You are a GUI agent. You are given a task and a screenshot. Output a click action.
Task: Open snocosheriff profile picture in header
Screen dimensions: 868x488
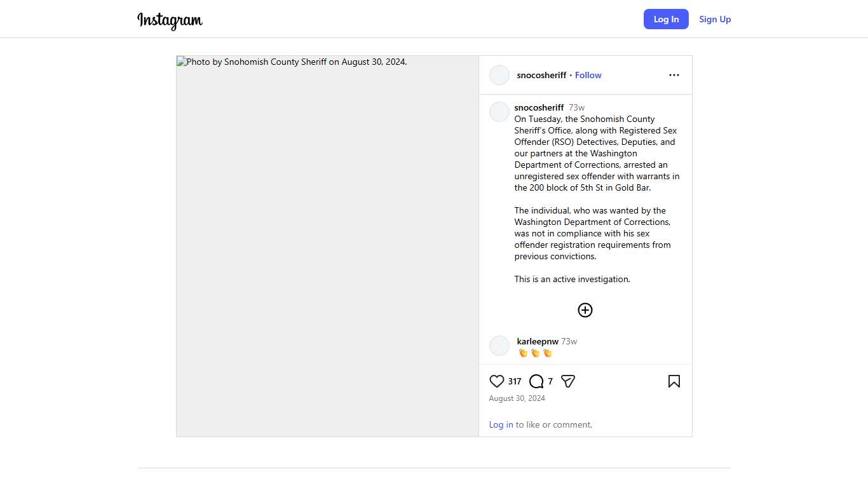[x=499, y=75]
